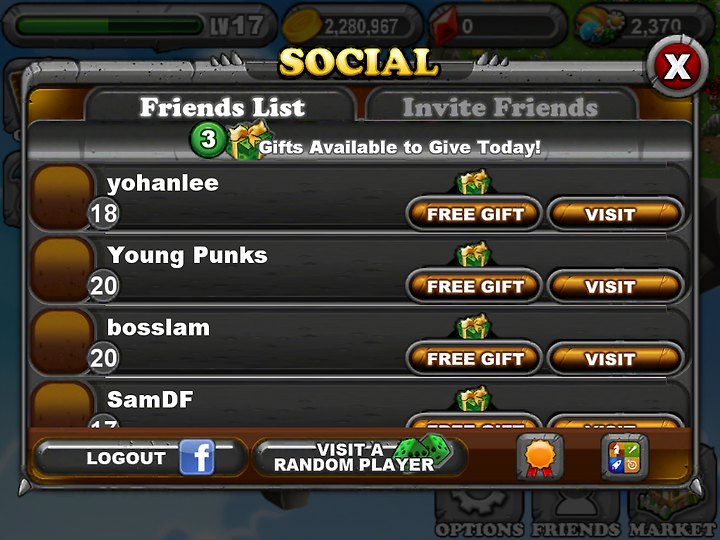Close the Social window with red X
Screen dimensions: 720x540
[677, 66]
